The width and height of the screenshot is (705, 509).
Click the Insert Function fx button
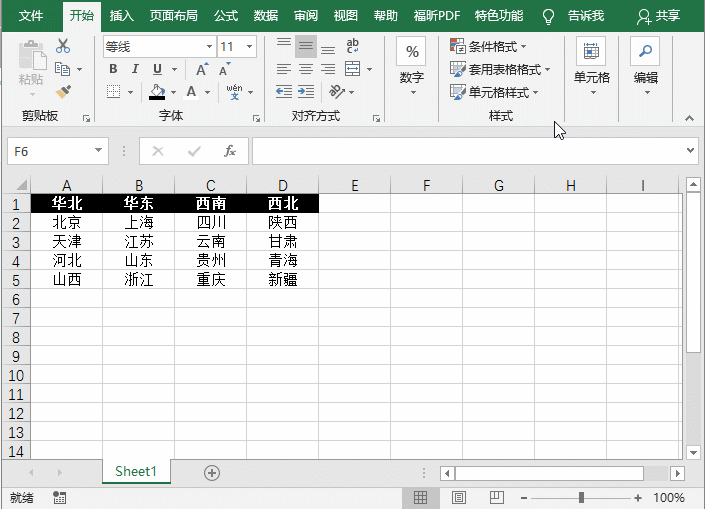(230, 151)
